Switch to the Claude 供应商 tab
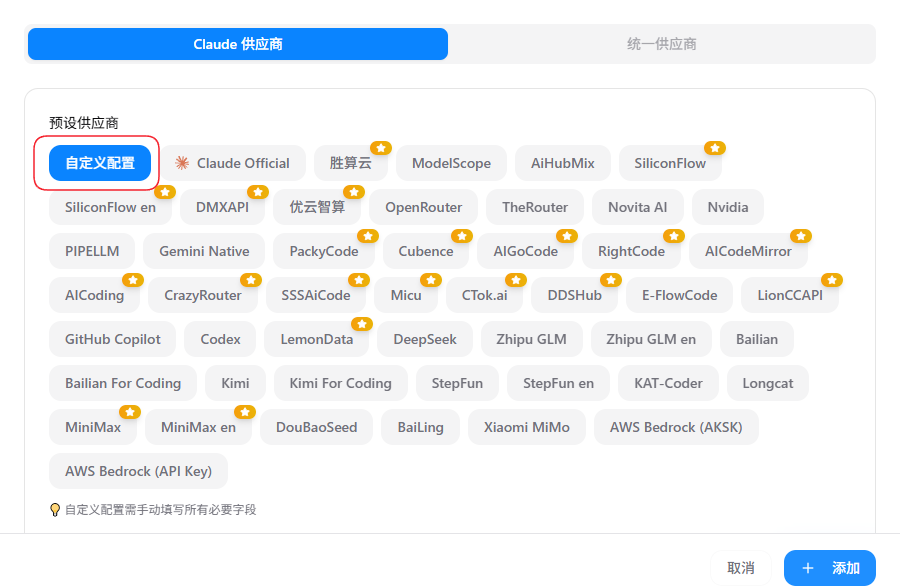 pos(238,44)
